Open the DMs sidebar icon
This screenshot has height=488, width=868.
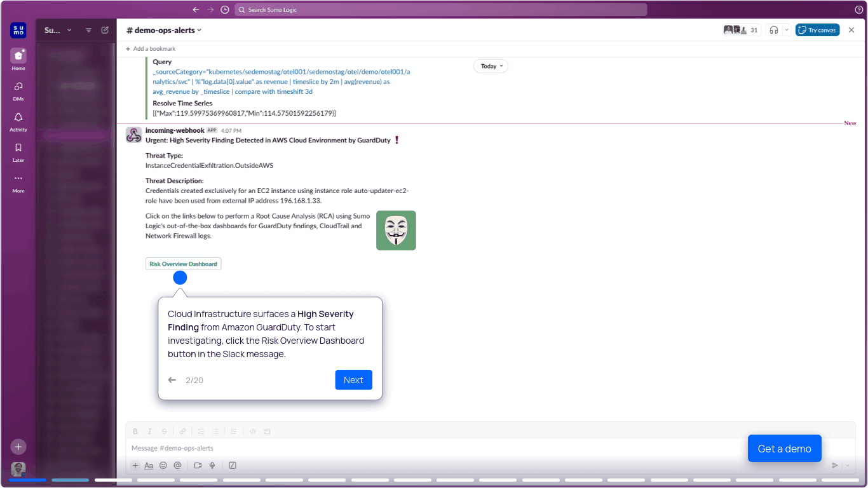pos(18,87)
